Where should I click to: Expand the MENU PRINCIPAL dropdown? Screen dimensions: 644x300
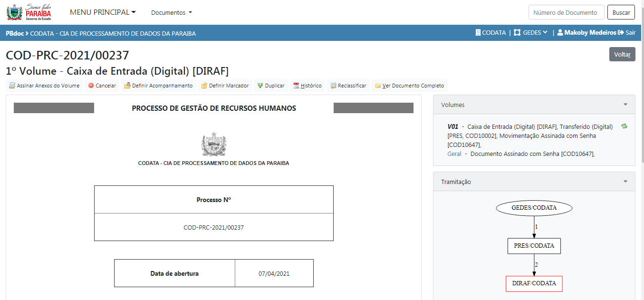103,12
